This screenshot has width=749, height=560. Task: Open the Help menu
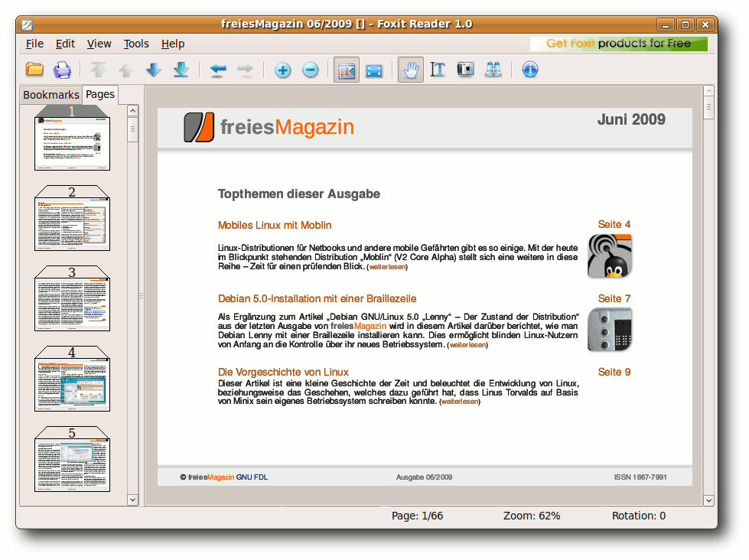pos(172,44)
